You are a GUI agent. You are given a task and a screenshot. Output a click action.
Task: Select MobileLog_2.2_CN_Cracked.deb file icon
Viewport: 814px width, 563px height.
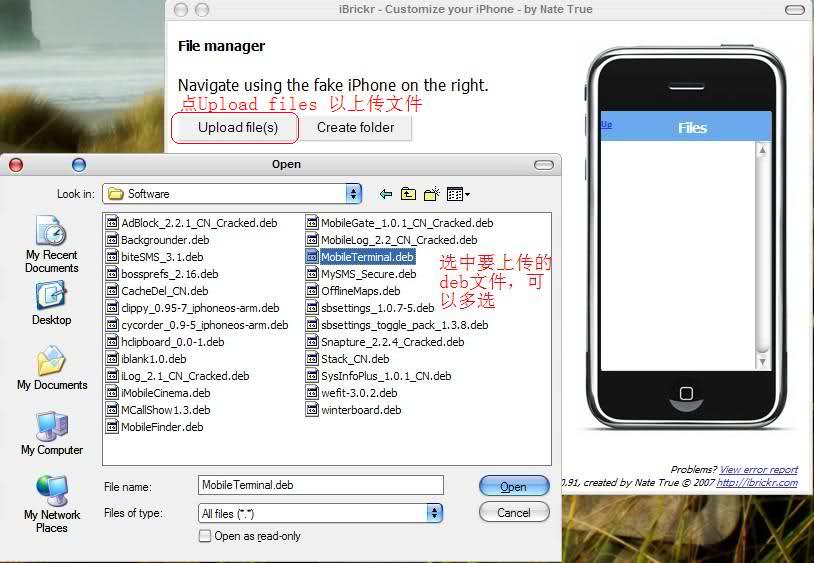click(x=312, y=240)
